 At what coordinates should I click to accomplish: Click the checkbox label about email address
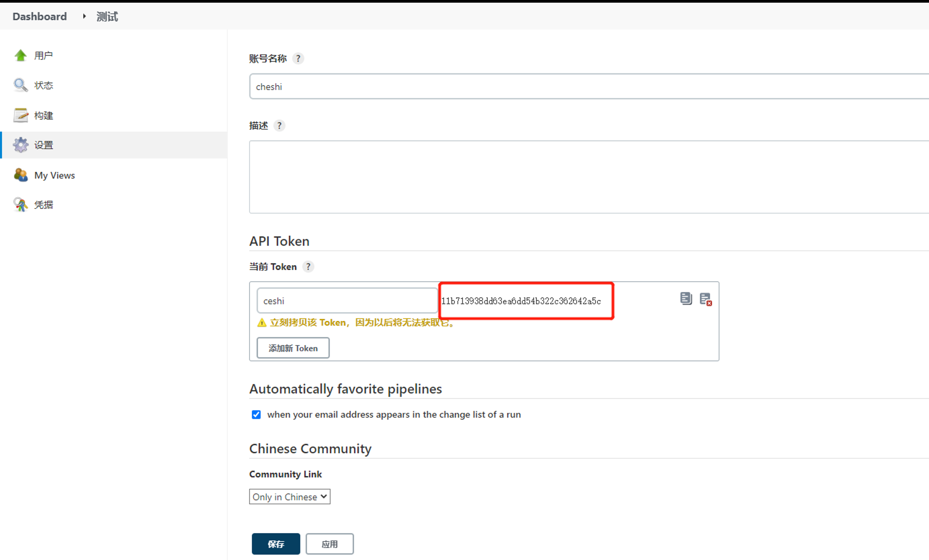pos(394,414)
